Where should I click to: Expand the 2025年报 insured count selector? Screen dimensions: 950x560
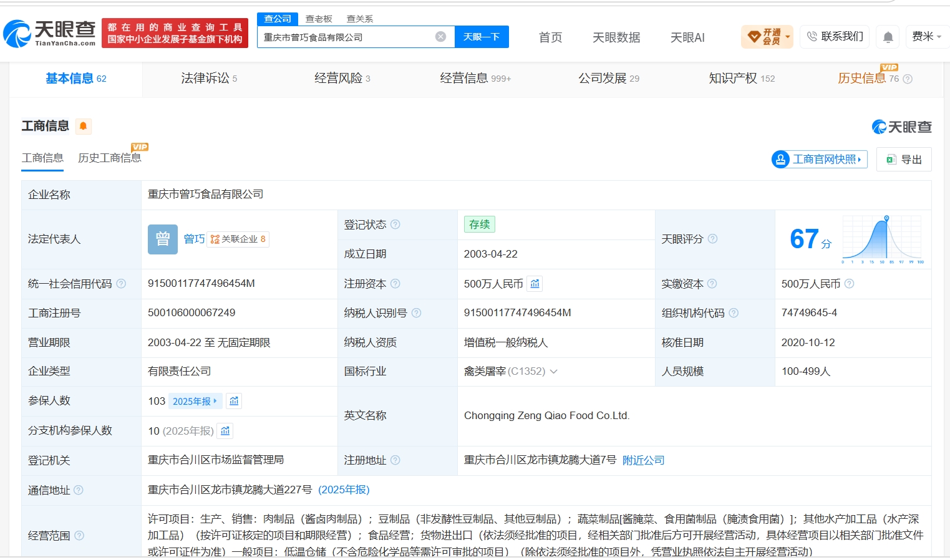click(x=195, y=401)
